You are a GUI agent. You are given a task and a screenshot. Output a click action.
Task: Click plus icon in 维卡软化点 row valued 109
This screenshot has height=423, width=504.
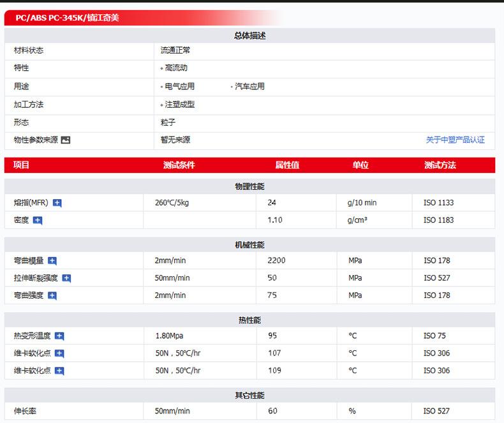[x=59, y=371]
